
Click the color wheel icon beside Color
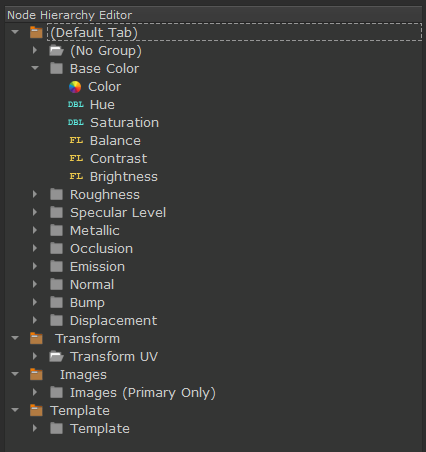pos(75,87)
